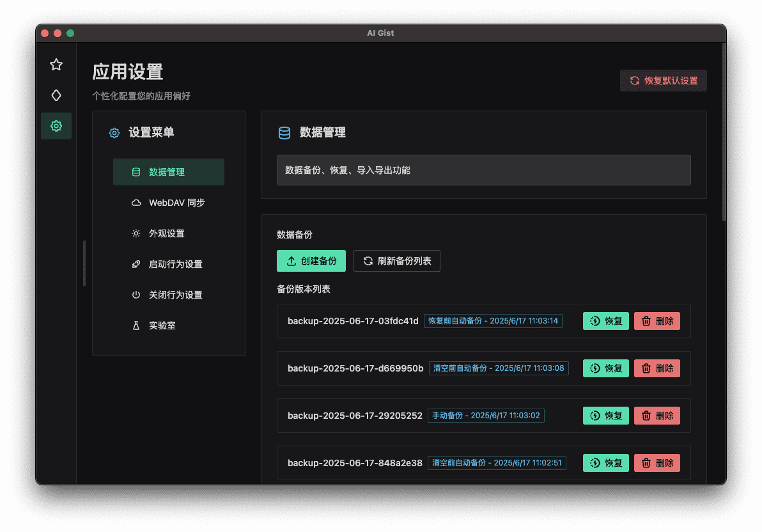Click the rocket icon of 启动行为设置
The image size is (762, 532).
(136, 264)
